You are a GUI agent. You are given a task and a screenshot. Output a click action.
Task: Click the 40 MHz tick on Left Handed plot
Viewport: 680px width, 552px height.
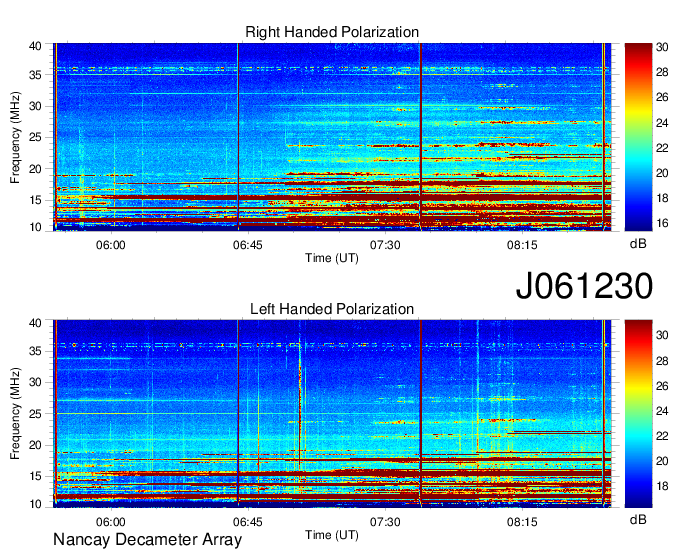[x=35, y=323]
